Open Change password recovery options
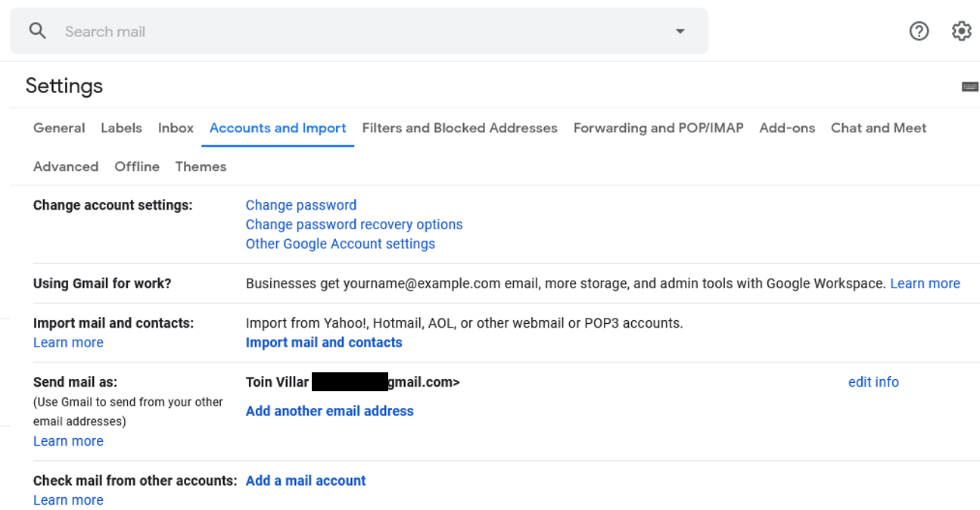Viewport: 980px width, 510px height. click(353, 224)
